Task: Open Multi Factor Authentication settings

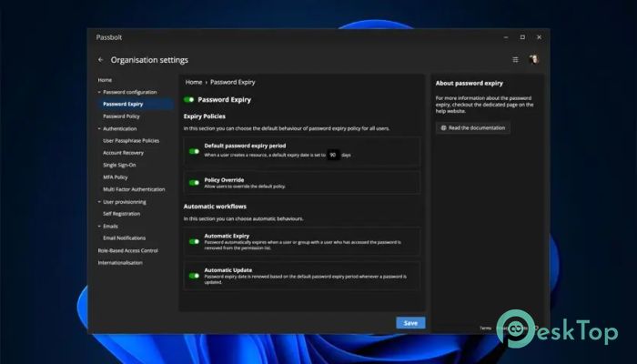Action: click(x=134, y=189)
